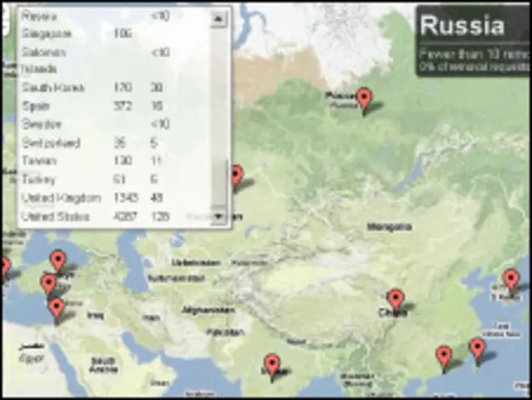Click the country list scrollbar thumb
Image resolution: width=532 pixels, height=400 pixels.
point(219,183)
